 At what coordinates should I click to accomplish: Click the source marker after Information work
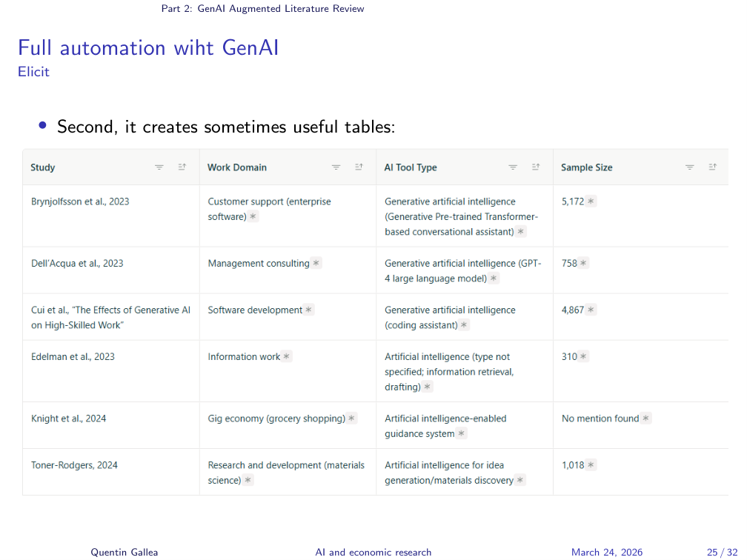pyautogui.click(x=288, y=356)
